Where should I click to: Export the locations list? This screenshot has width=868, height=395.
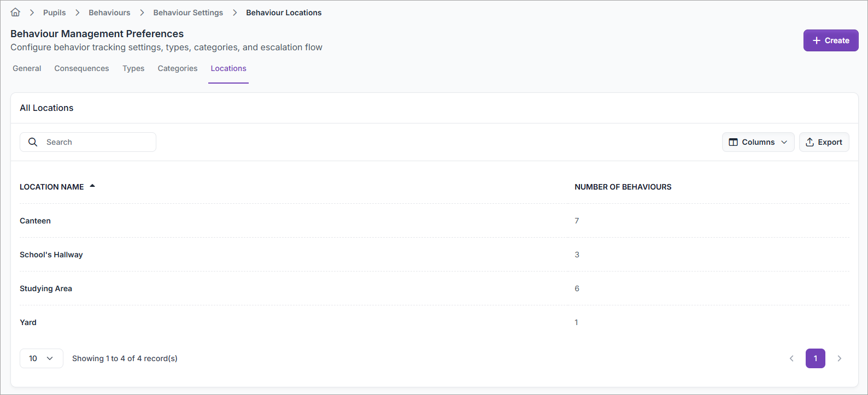[x=824, y=142]
